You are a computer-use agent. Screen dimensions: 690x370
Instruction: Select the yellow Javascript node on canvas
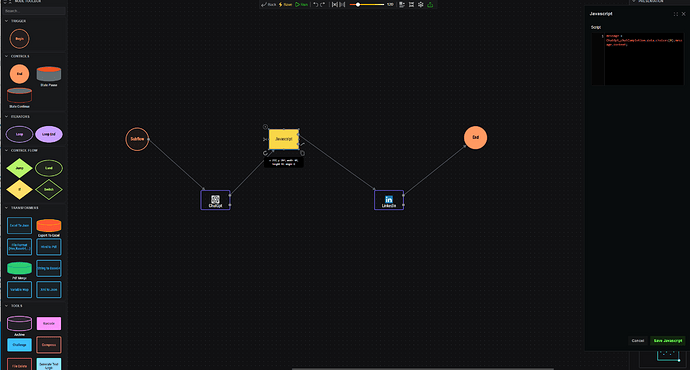pyautogui.click(x=283, y=139)
